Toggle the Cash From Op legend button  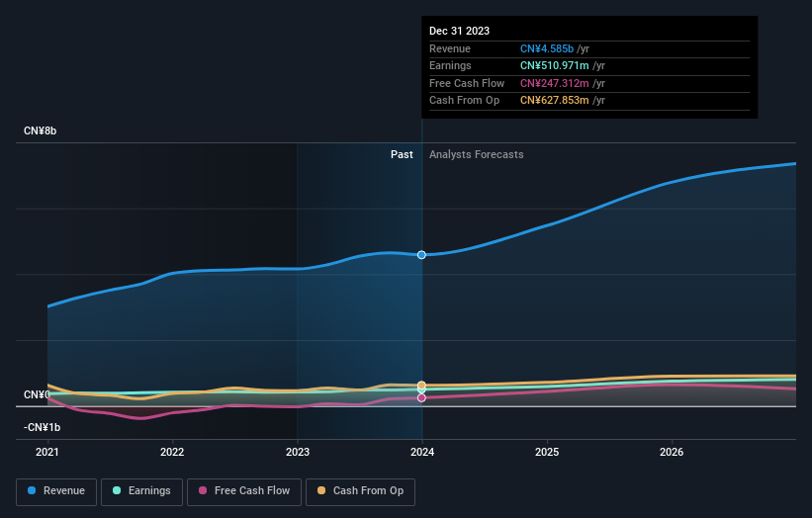click(x=360, y=491)
